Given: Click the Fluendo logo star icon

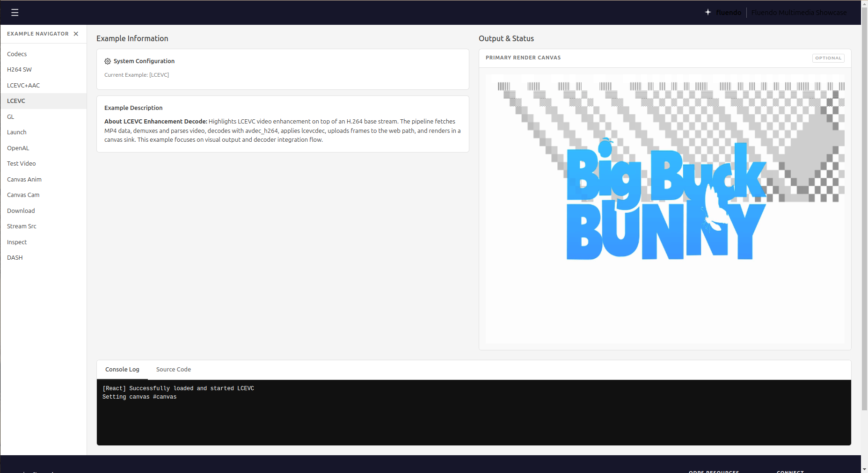Looking at the screenshot, I should 708,12.
